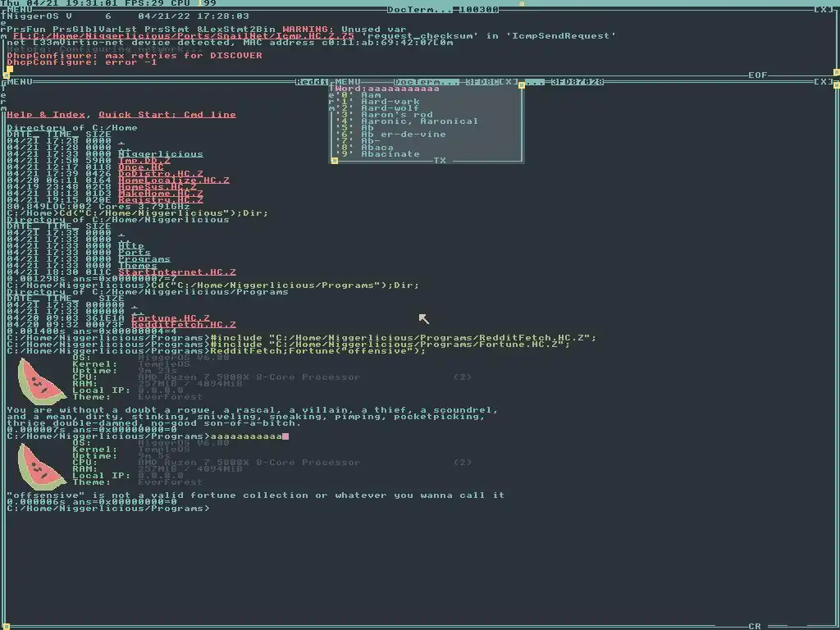
Task: Pick autocomplete word '8' Abaca
Action: [x=364, y=148]
